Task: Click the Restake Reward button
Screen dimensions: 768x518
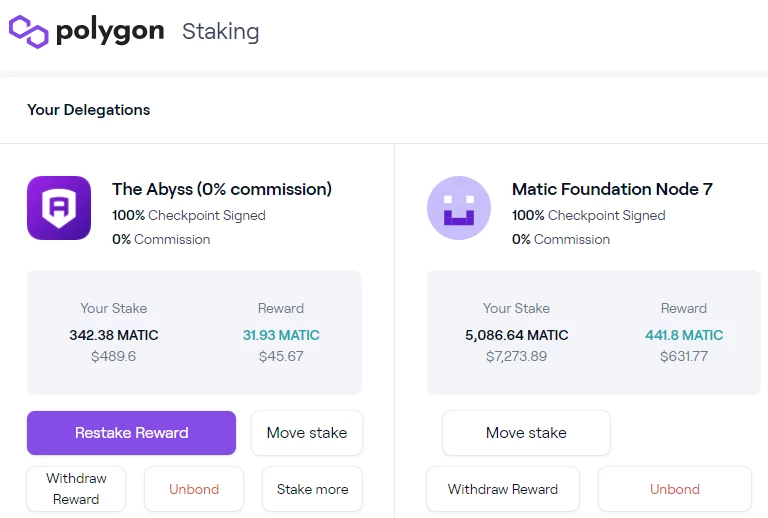Action: coord(131,433)
